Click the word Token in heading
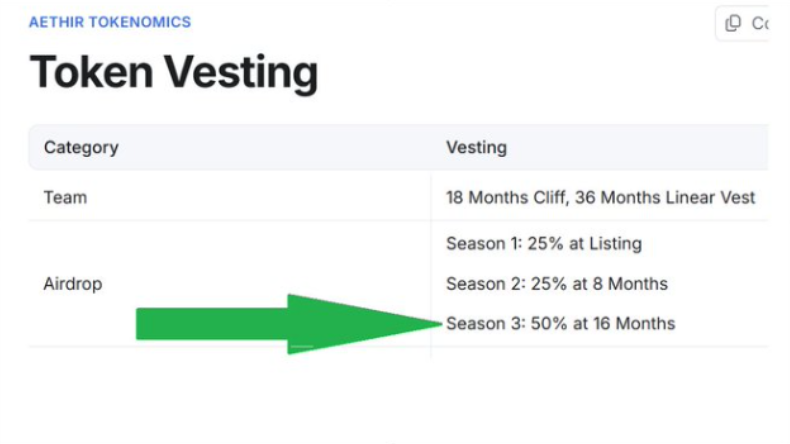The image size is (790, 444). [x=92, y=73]
